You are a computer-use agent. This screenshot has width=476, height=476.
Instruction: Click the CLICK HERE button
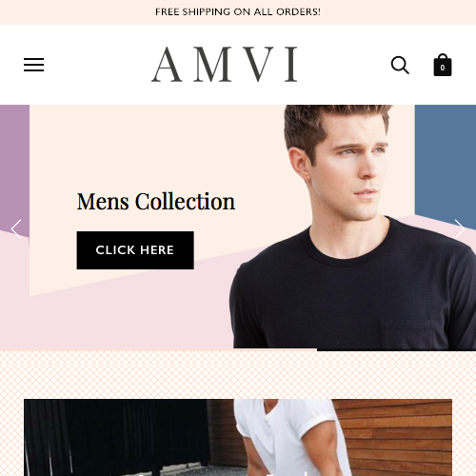click(135, 250)
